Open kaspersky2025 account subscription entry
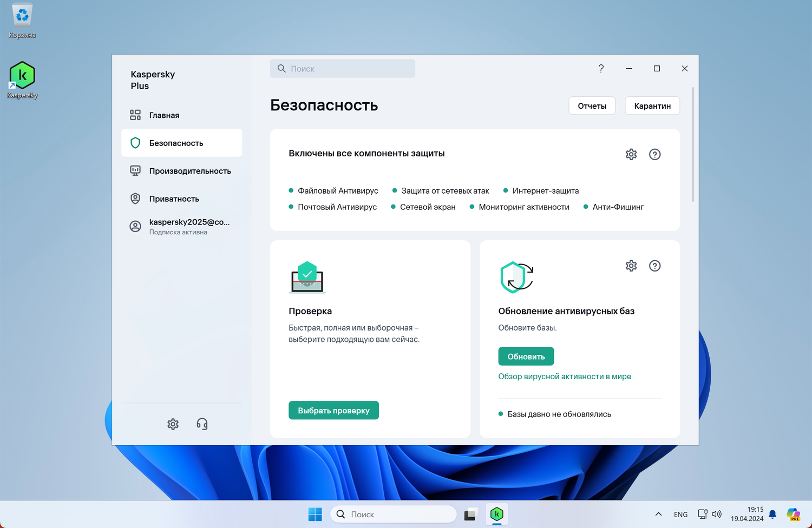Viewport: 812px width, 528px height. [182, 227]
